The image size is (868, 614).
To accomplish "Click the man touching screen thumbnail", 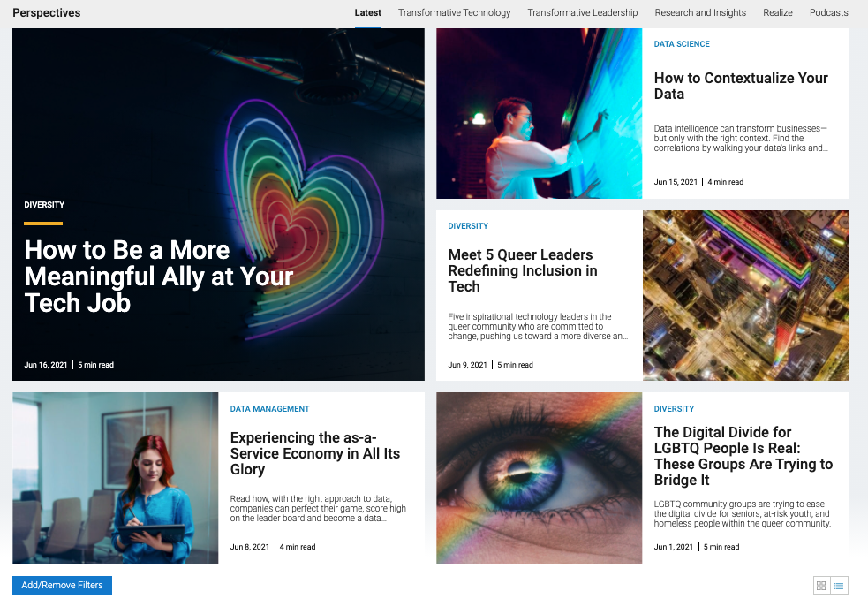I will (539, 113).
